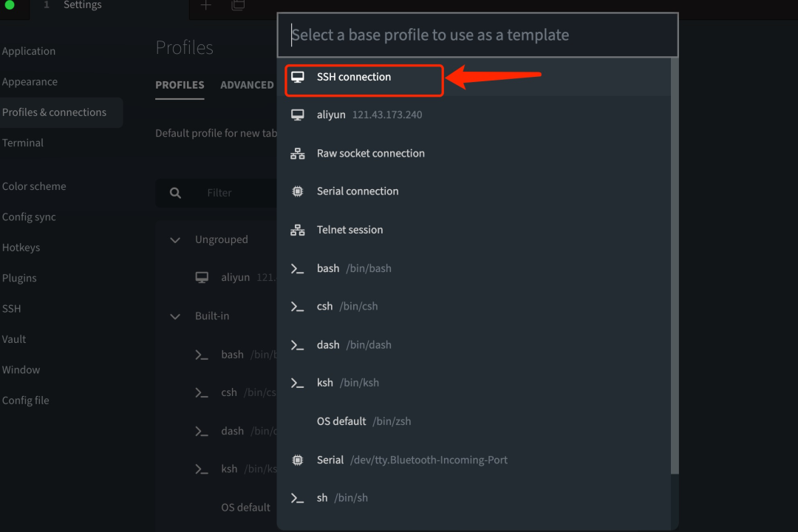This screenshot has width=798, height=532.
Task: Open the PROFILES tab
Action: click(180, 85)
